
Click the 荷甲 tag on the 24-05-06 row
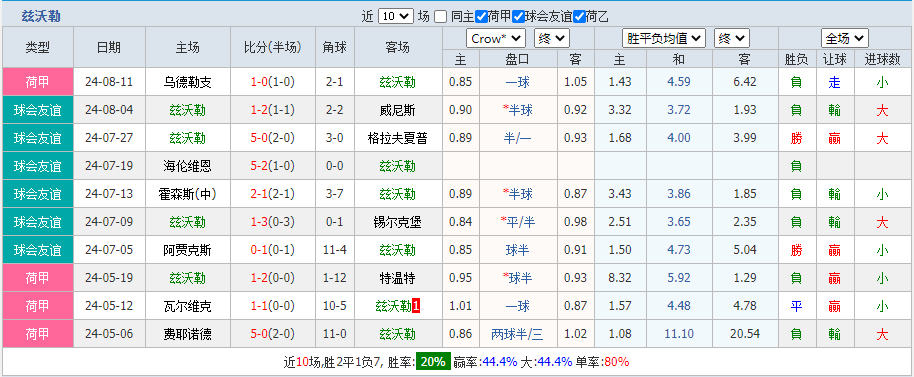[38, 334]
